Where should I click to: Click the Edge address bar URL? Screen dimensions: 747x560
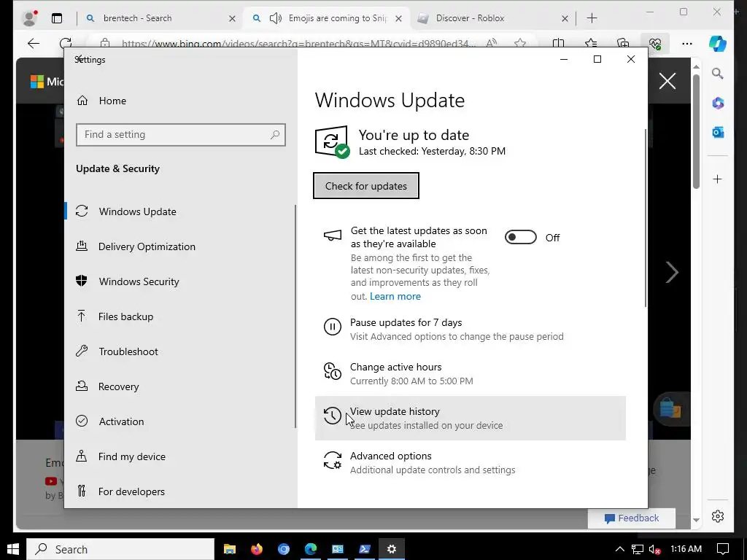[298, 44]
